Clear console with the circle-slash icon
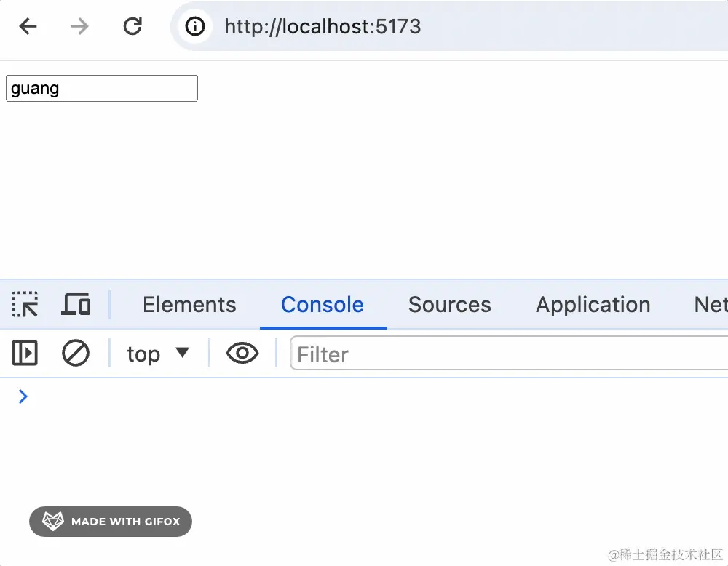Image resolution: width=728 pixels, height=566 pixels. 76,353
